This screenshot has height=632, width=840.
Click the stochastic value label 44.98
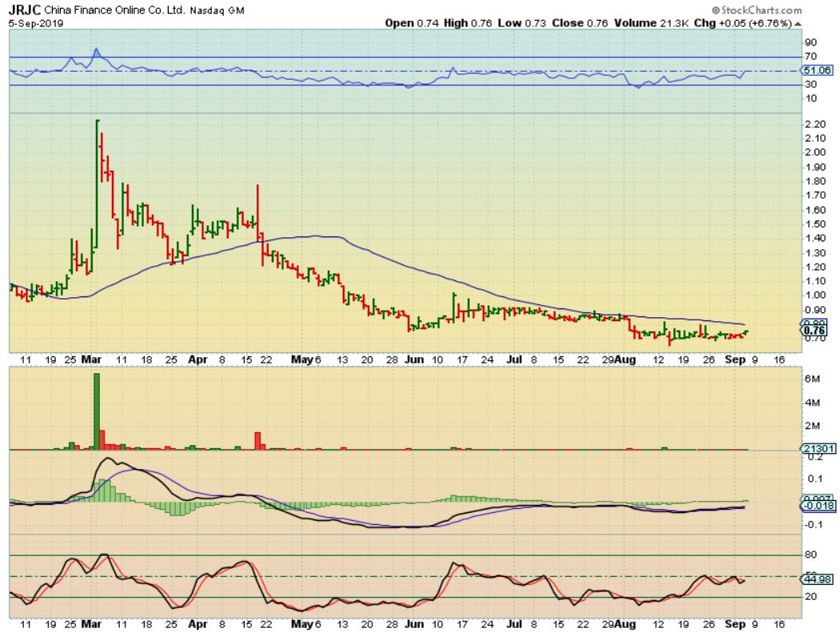coord(817,581)
